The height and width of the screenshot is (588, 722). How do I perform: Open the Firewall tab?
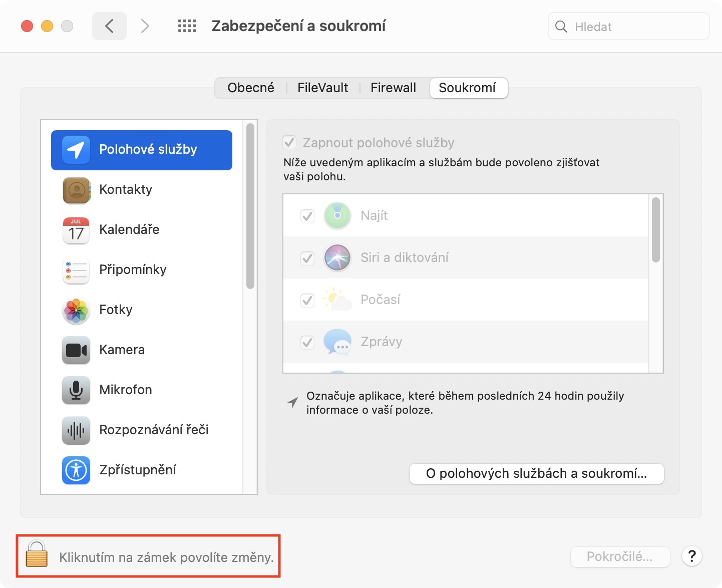[x=393, y=88]
